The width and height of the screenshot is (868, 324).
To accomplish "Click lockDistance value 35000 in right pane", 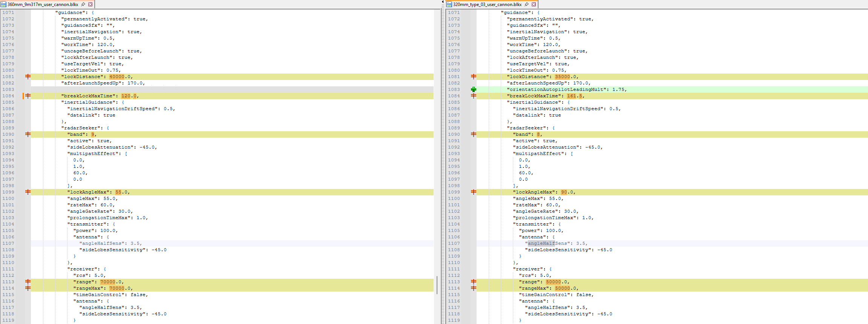I will click(563, 77).
